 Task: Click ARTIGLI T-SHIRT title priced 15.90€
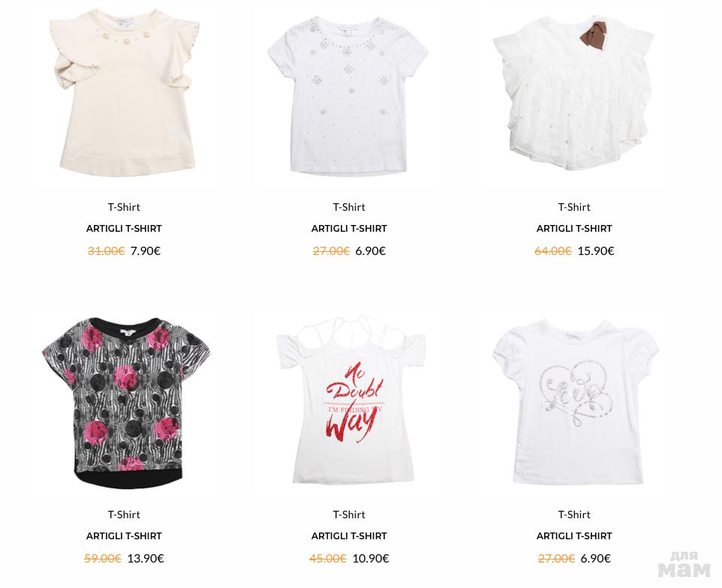(x=574, y=229)
